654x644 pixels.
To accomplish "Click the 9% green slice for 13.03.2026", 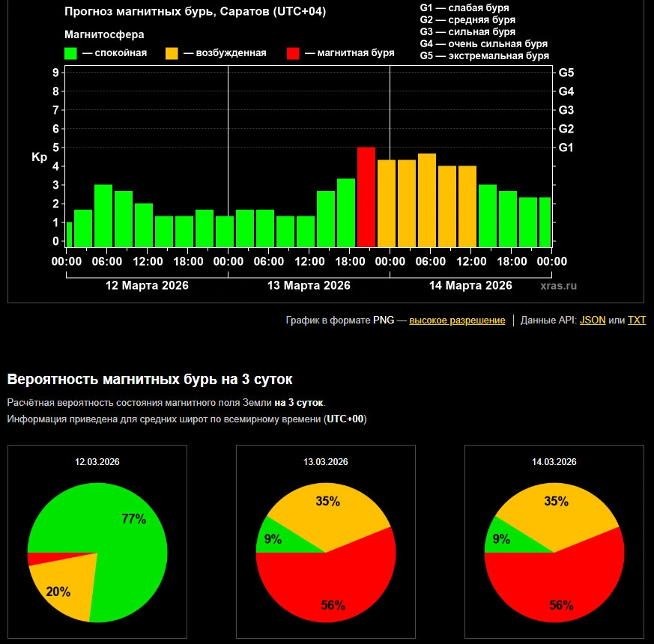I will 270,539.
